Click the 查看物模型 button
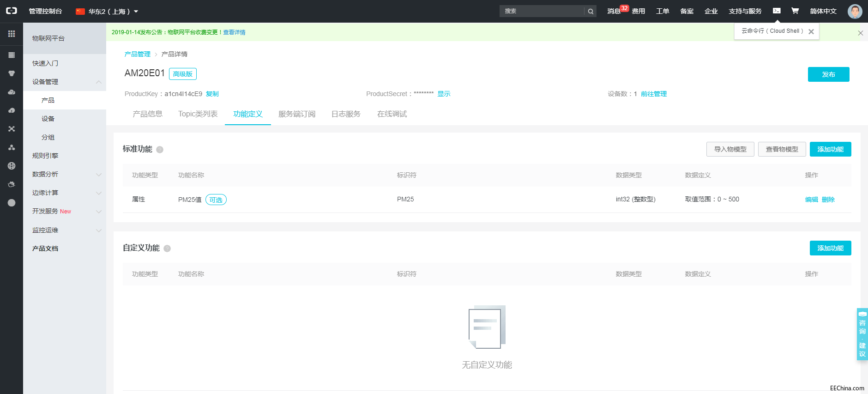This screenshot has height=394, width=868. (x=782, y=149)
